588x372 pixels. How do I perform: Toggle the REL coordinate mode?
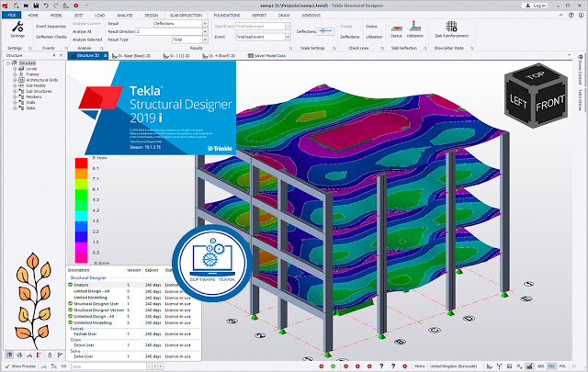tap(551, 366)
